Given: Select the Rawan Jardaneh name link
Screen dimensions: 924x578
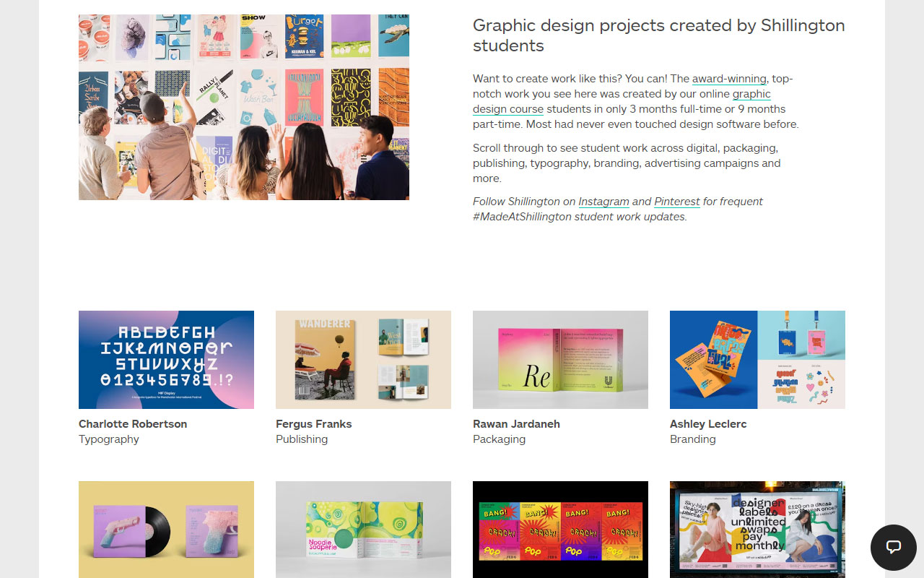Looking at the screenshot, I should pyautogui.click(x=516, y=424).
